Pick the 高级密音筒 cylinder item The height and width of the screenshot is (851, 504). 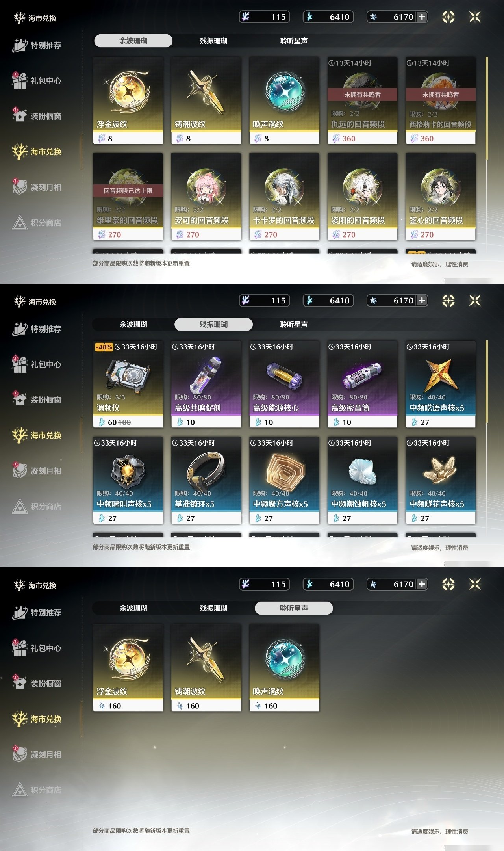click(362, 384)
